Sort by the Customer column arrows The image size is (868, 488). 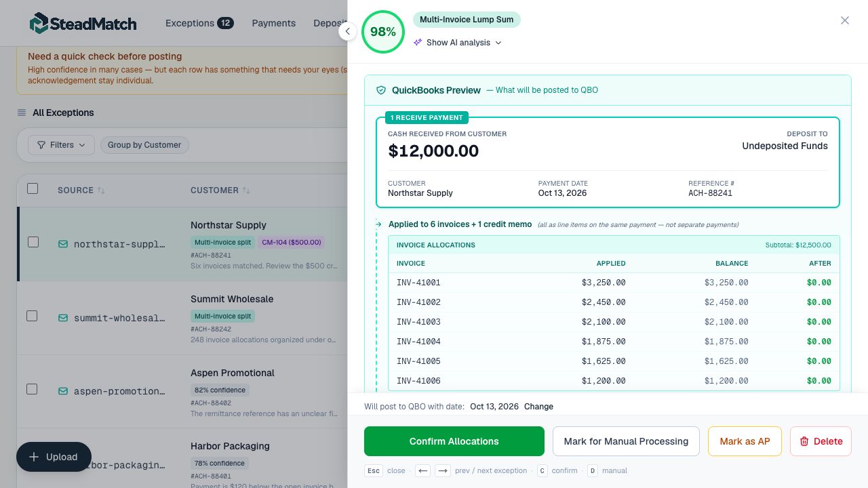246,190
